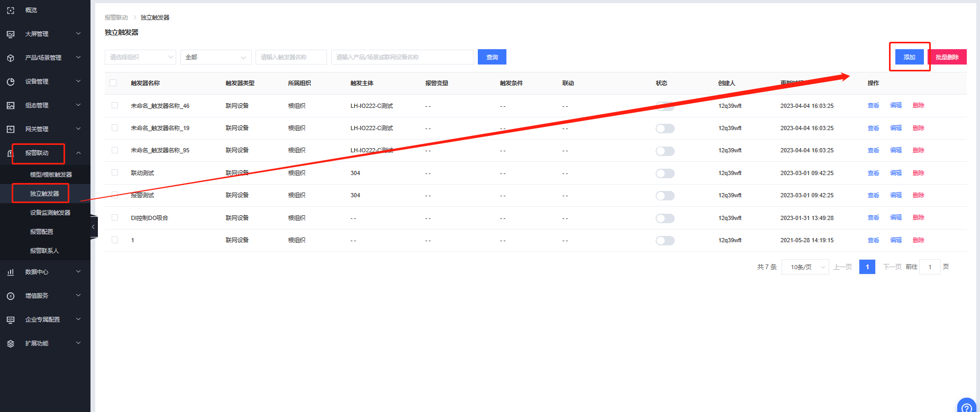Open the help question mark icon
The height and width of the screenshot is (412, 980).
[x=966, y=407]
